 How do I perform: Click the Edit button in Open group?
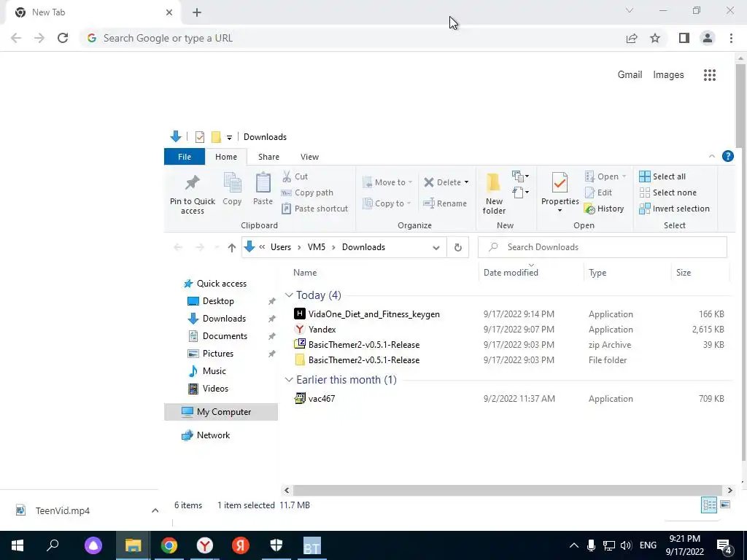tap(599, 192)
